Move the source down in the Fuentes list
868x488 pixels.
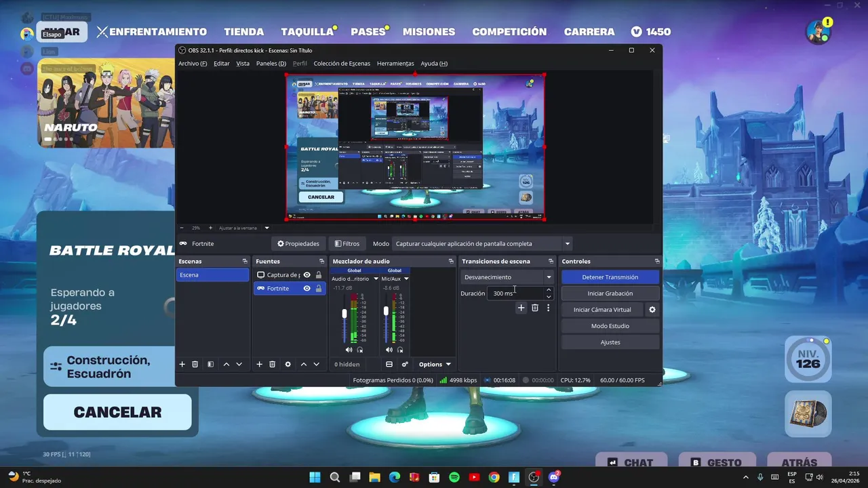[316, 365]
